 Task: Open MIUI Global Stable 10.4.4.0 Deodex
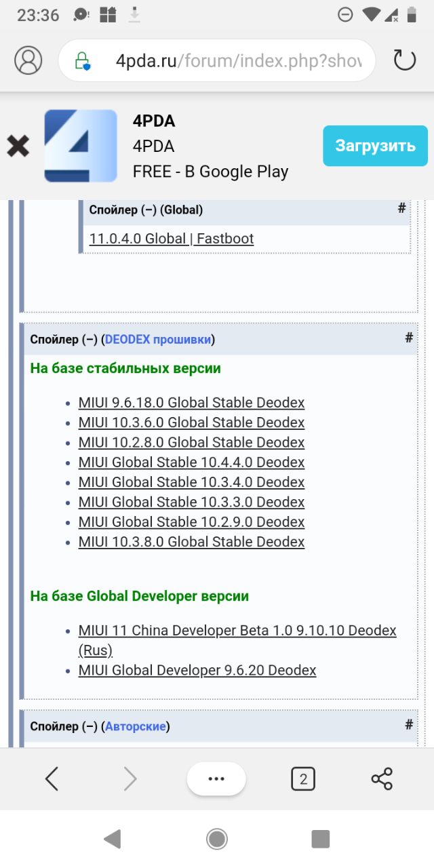click(x=191, y=462)
